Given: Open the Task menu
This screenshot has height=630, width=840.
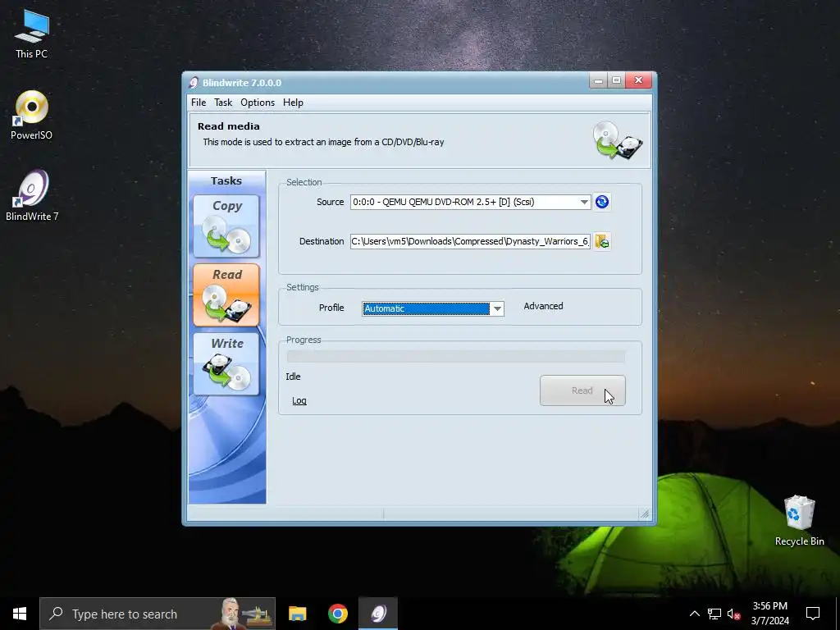Looking at the screenshot, I should [223, 103].
